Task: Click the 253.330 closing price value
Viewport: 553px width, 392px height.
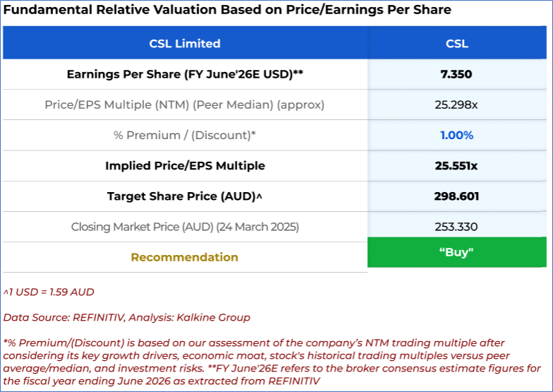Action: pos(456,227)
